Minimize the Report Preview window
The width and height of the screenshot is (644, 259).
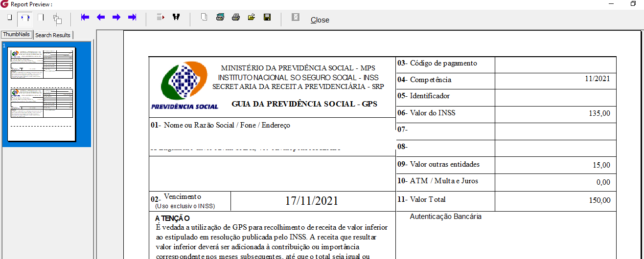tap(611, 3)
